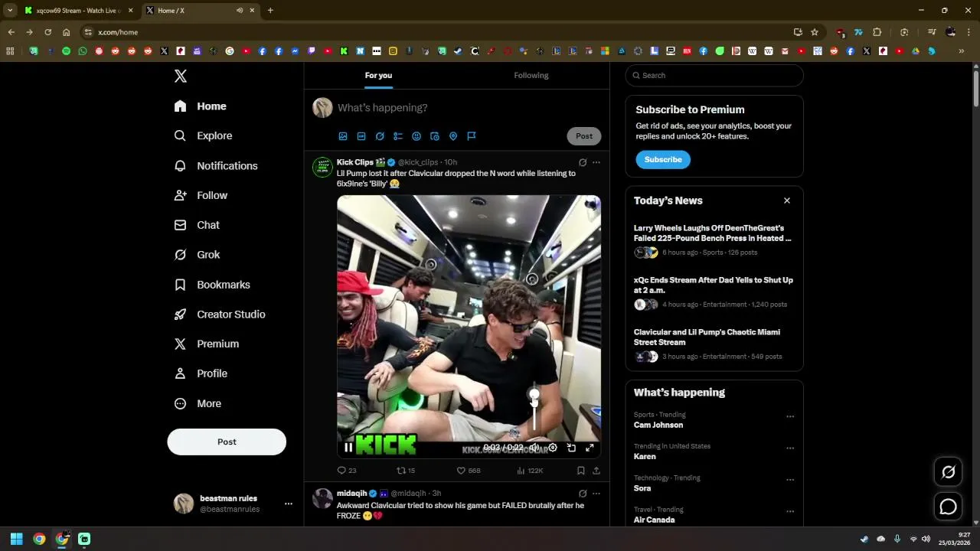Image resolution: width=980 pixels, height=551 pixels.
Task: Open Grok actions on midaqih post
Action: [583, 494]
